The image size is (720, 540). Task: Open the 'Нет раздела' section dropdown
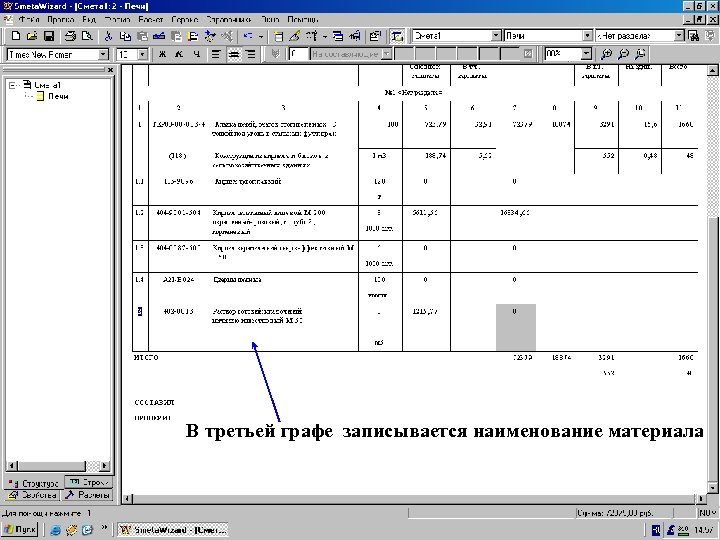pos(679,36)
